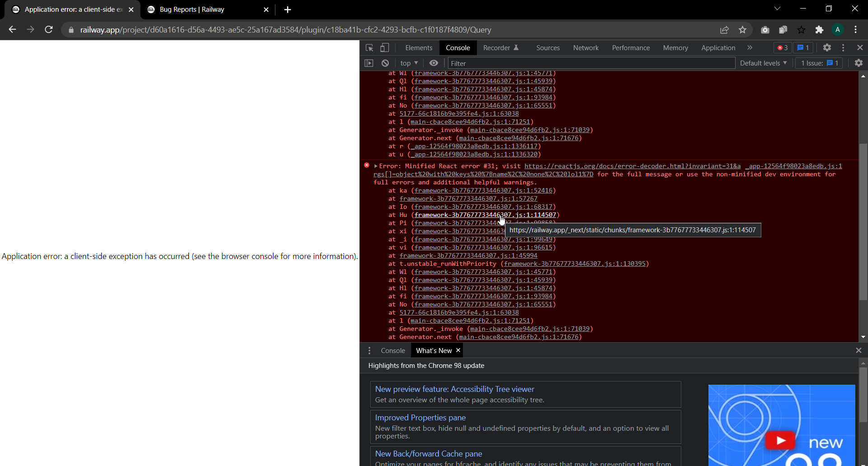
Task: Click the second star extension icon
Action: click(x=801, y=30)
